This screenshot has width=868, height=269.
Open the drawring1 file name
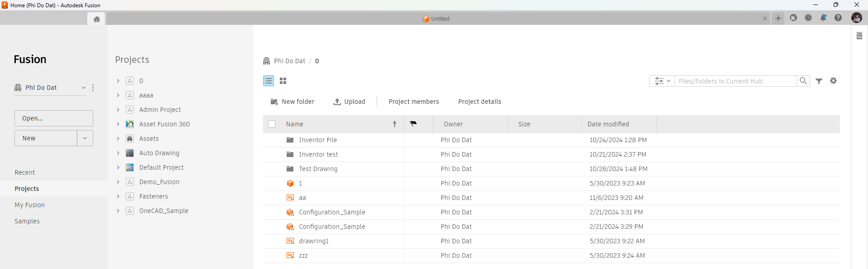click(314, 241)
